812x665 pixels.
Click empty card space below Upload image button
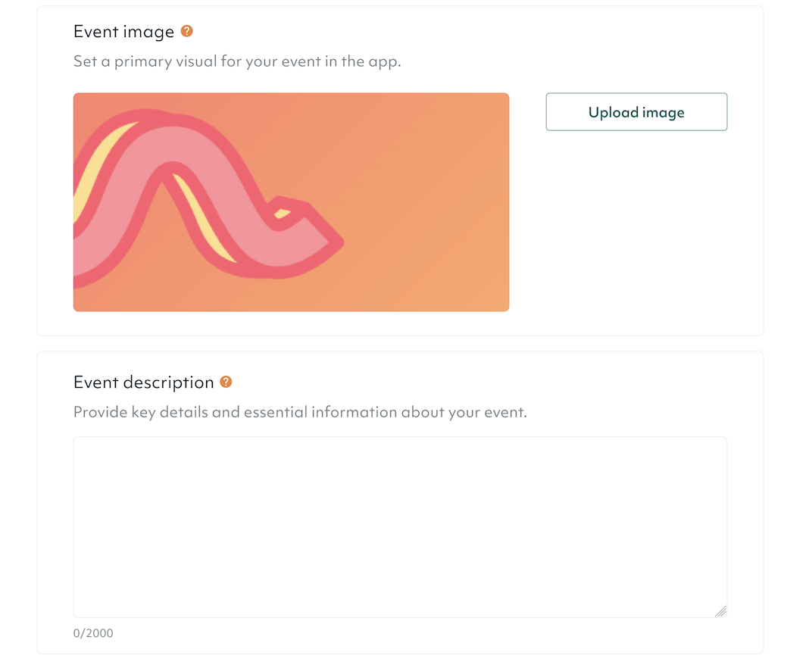pyautogui.click(x=636, y=227)
